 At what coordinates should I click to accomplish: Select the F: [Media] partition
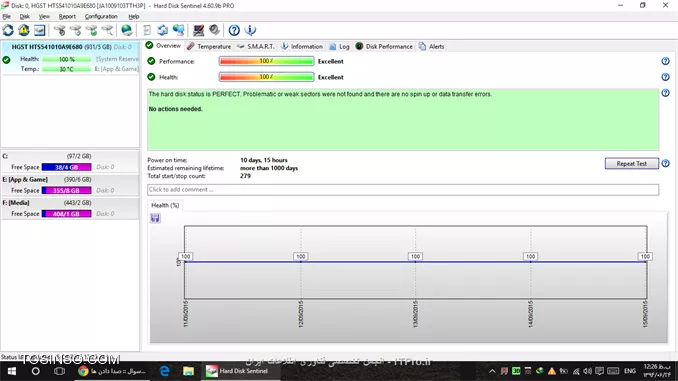(70, 208)
